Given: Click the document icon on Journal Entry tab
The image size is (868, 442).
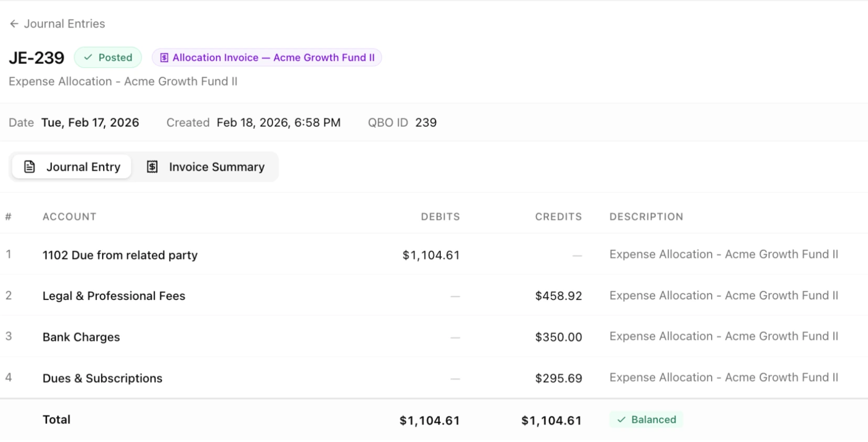Looking at the screenshot, I should click(x=30, y=167).
